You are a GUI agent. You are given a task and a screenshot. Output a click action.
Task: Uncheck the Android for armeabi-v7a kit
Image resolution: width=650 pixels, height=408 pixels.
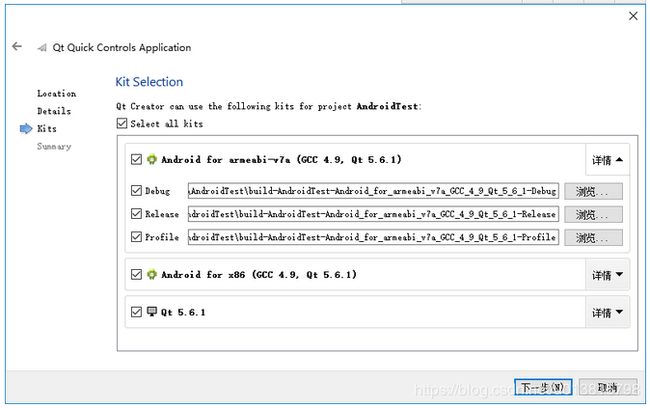tap(136, 159)
